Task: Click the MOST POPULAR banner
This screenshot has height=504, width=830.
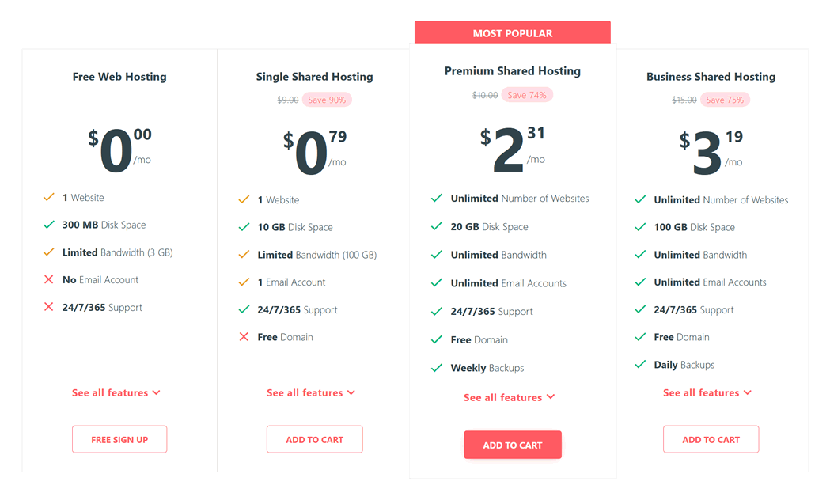Action: pyautogui.click(x=513, y=32)
